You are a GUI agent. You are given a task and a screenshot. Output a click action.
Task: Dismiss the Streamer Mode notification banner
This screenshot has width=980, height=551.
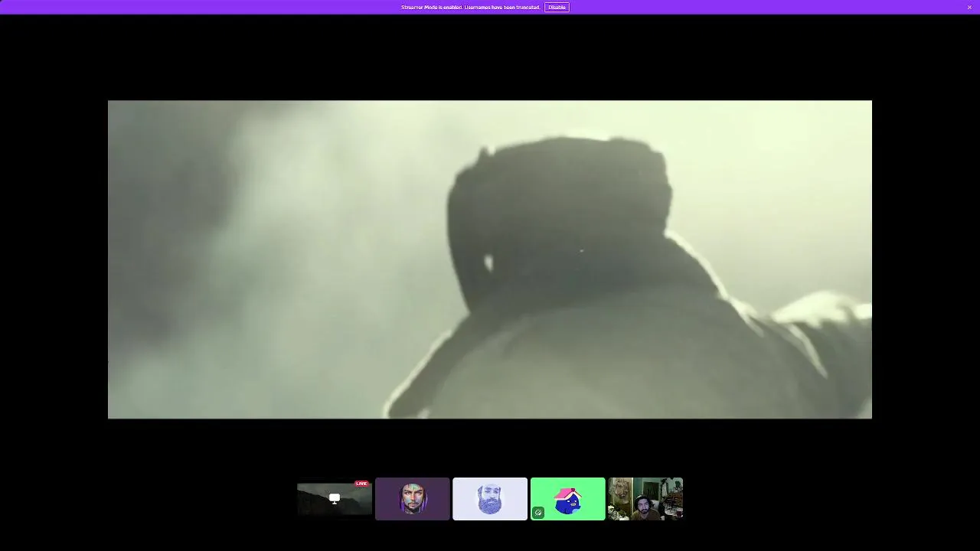(x=969, y=7)
